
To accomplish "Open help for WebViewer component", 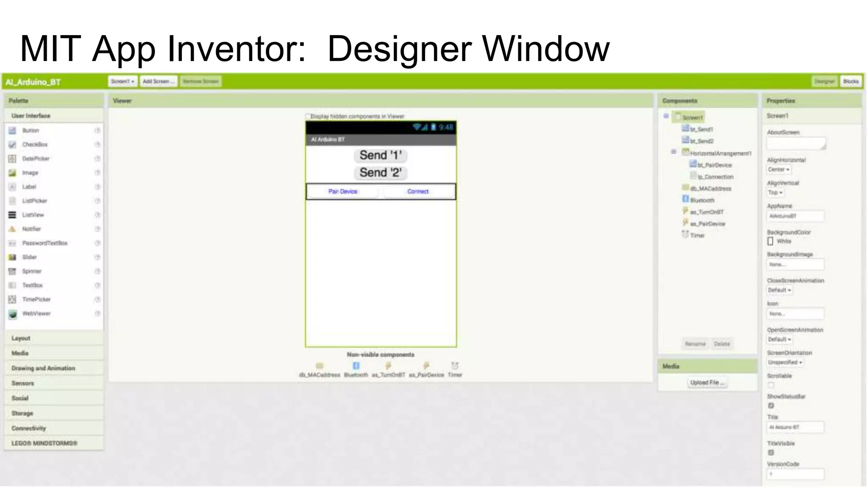I will [97, 313].
